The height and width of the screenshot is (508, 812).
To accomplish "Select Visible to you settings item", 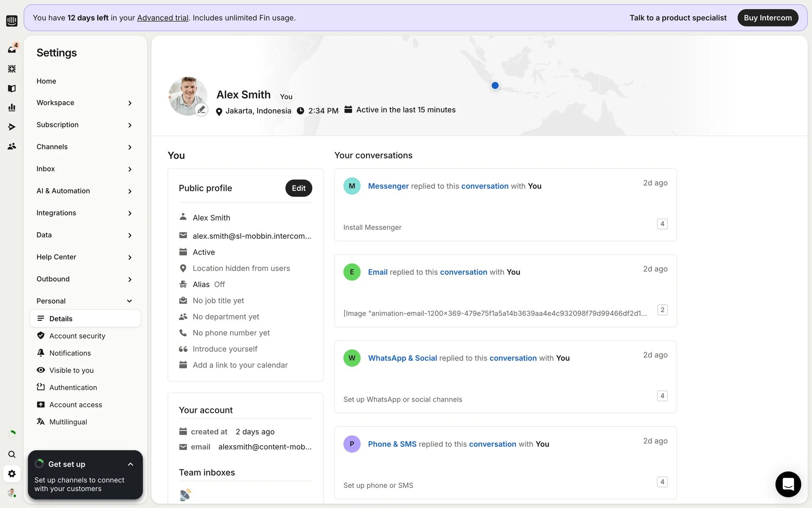I will click(71, 370).
